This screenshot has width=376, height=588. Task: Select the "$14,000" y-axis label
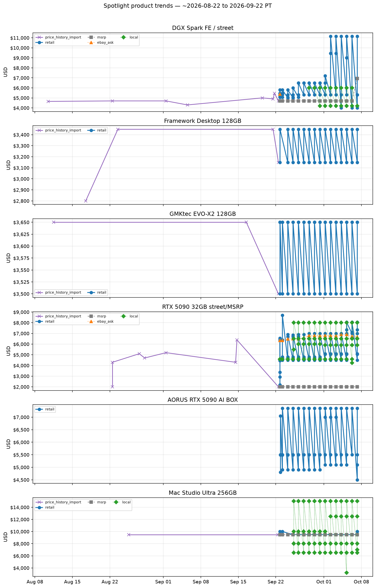click(20, 508)
